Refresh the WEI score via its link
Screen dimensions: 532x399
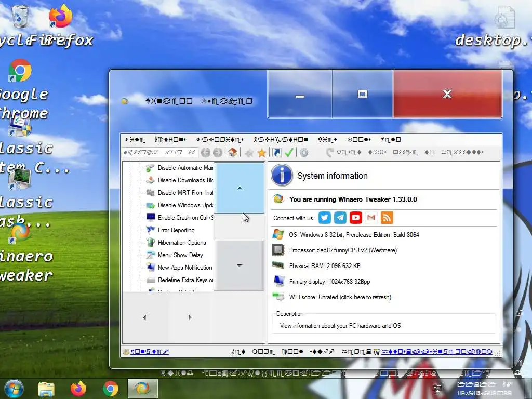point(340,297)
